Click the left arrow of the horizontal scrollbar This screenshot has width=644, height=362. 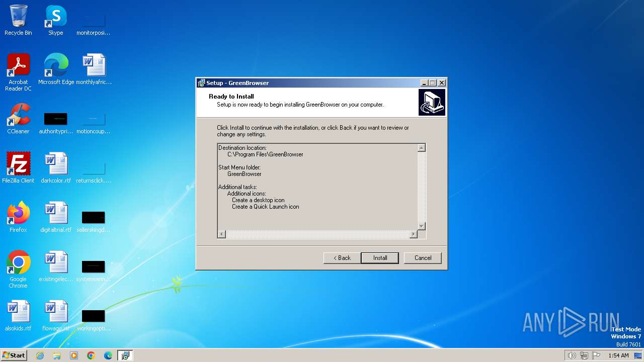pos(222,234)
